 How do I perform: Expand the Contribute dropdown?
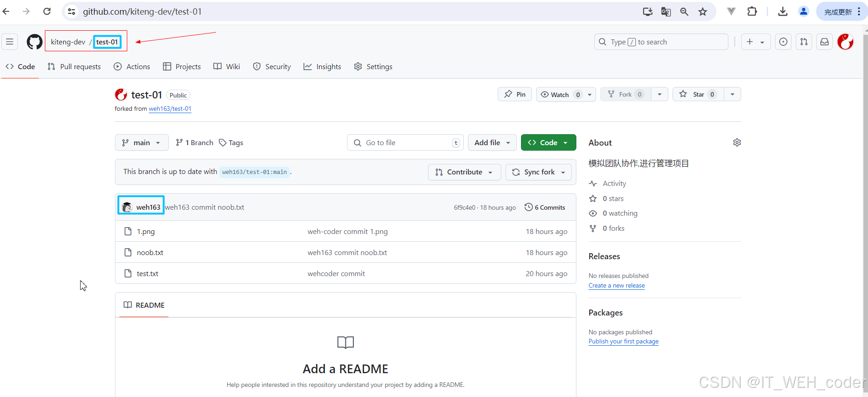point(465,172)
